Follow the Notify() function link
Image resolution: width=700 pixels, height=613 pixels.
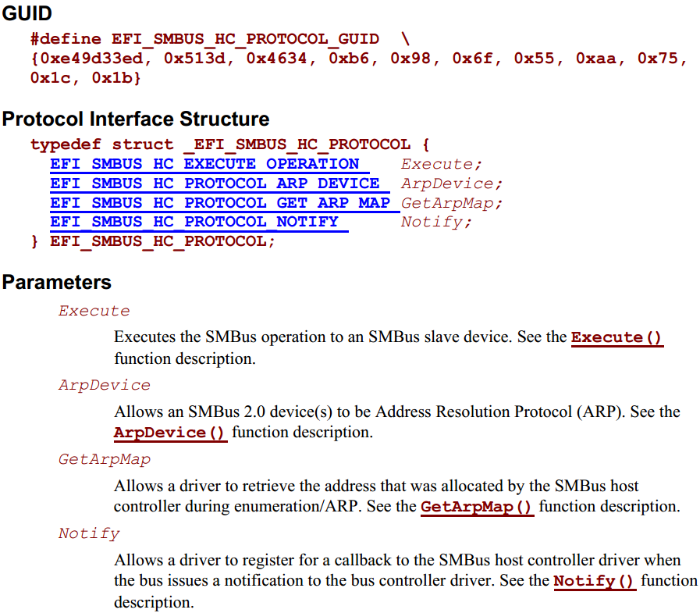[x=594, y=581]
